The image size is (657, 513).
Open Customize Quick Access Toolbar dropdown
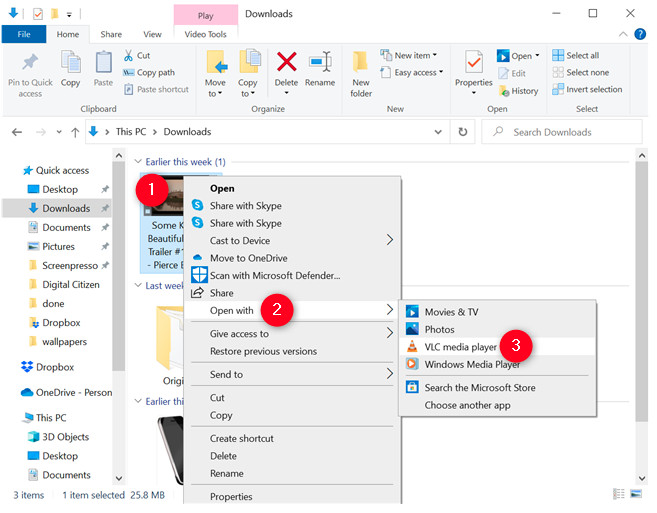[69, 15]
